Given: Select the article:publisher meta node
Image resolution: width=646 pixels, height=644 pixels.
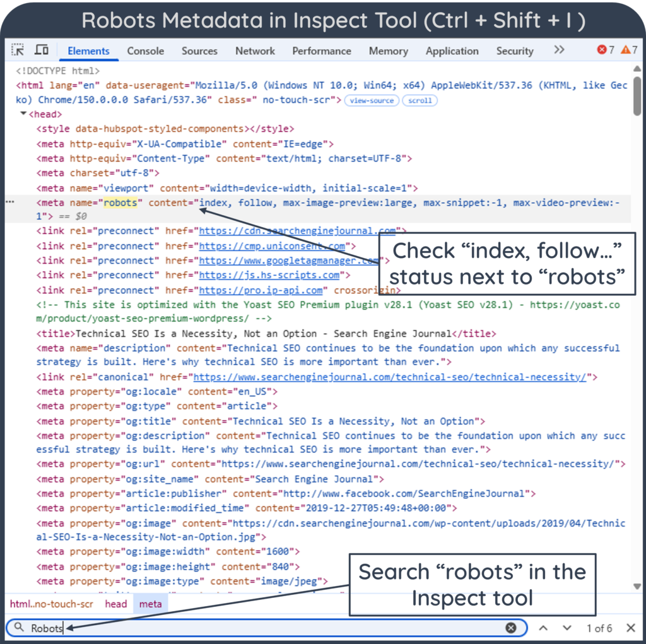Looking at the screenshot, I should point(286,494).
